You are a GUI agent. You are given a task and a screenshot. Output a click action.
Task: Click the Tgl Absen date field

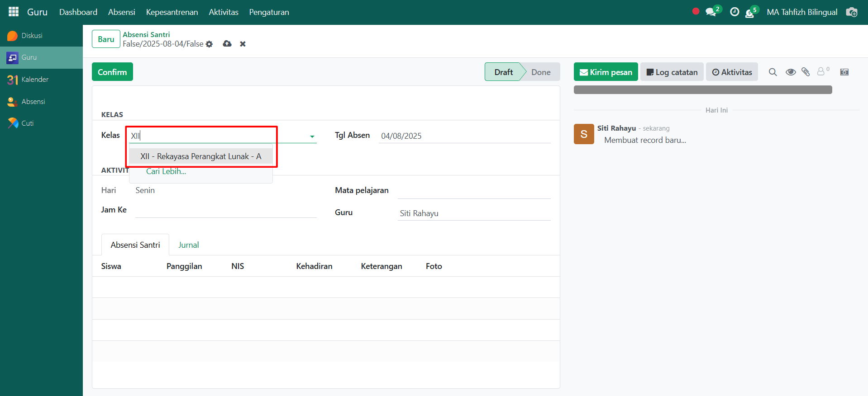pyautogui.click(x=464, y=136)
